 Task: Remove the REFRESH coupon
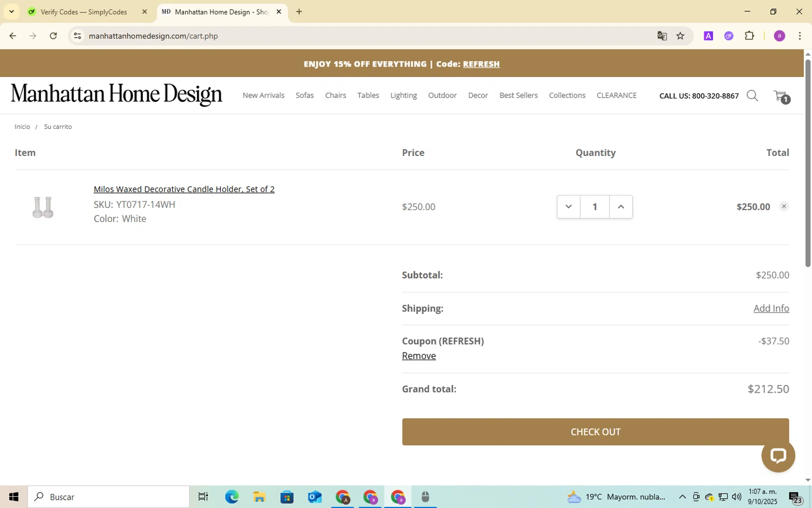[x=419, y=356]
